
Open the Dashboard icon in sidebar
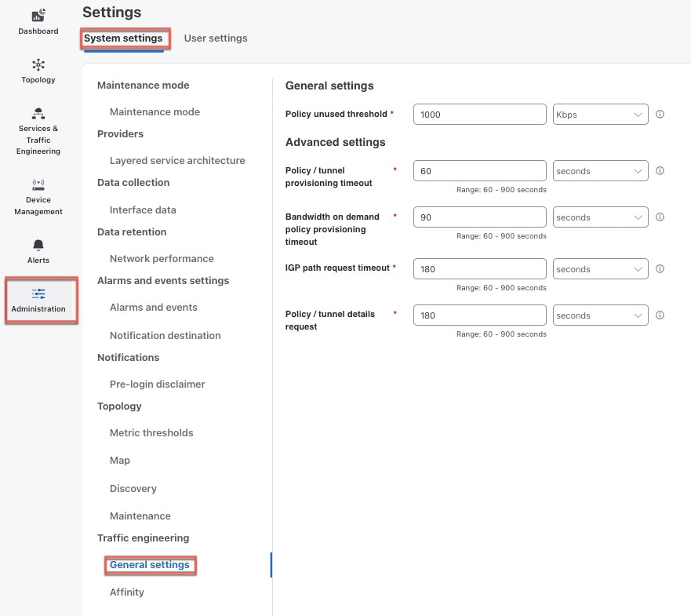pyautogui.click(x=38, y=16)
